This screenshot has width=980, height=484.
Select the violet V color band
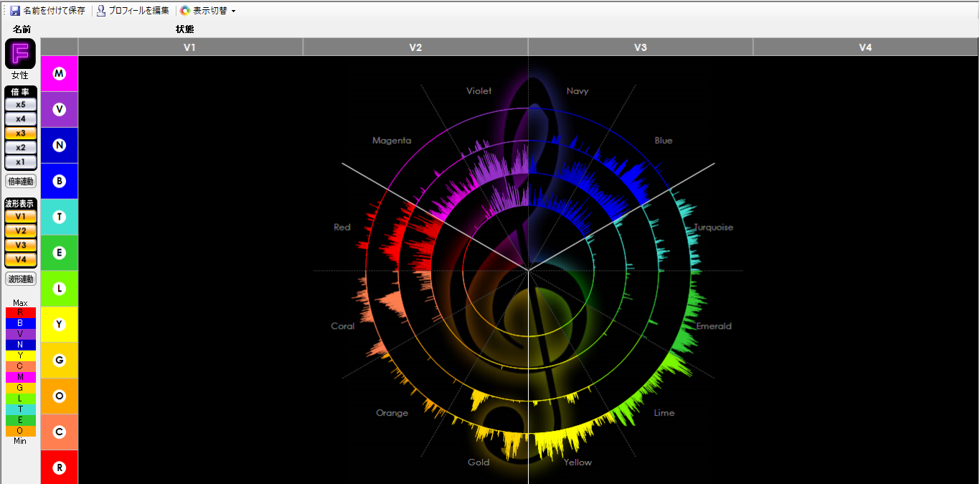pos(60,109)
